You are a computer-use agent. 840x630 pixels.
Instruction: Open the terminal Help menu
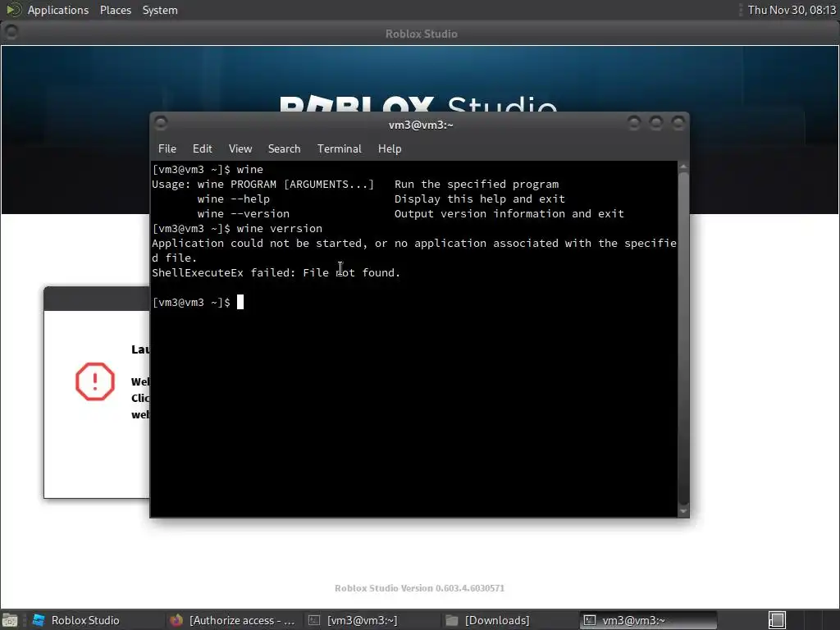pos(390,149)
